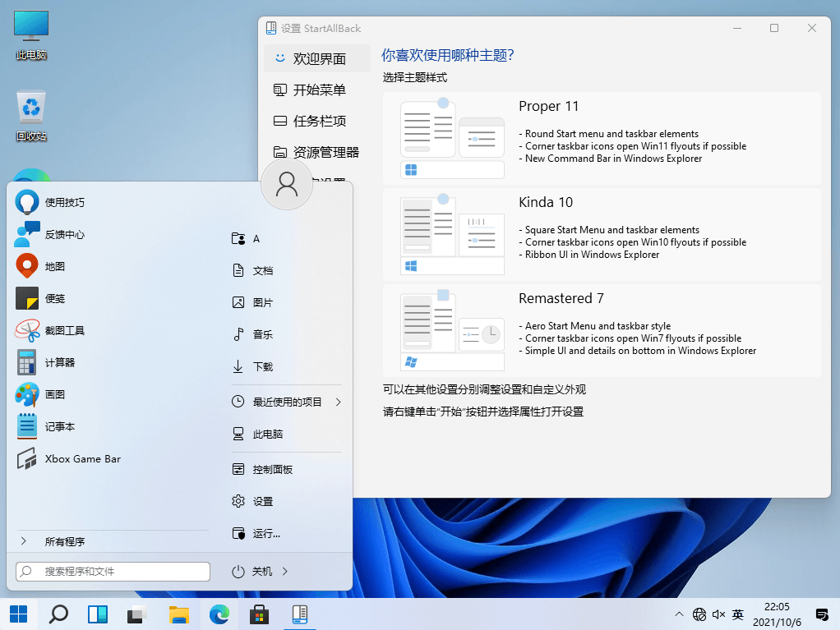Open Microsoft Edge from the taskbar
The image size is (840, 630).
219,614
